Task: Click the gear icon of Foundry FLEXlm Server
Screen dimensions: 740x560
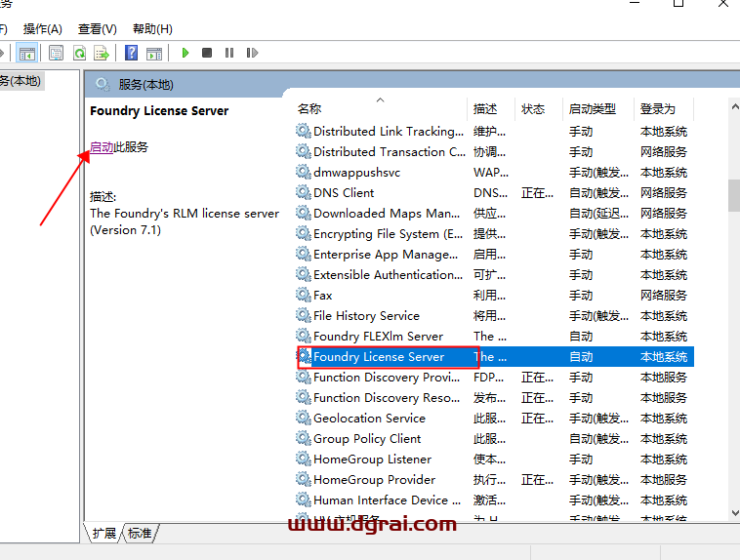Action: (303, 336)
